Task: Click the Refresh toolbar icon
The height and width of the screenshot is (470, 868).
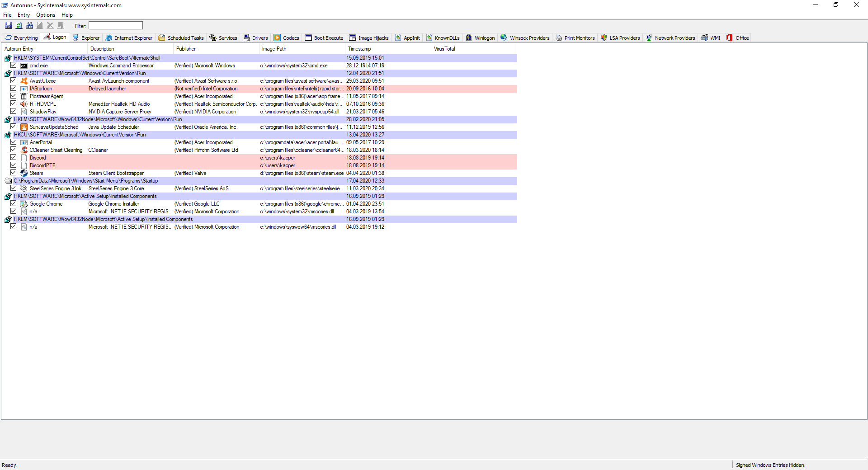Action: pos(19,26)
